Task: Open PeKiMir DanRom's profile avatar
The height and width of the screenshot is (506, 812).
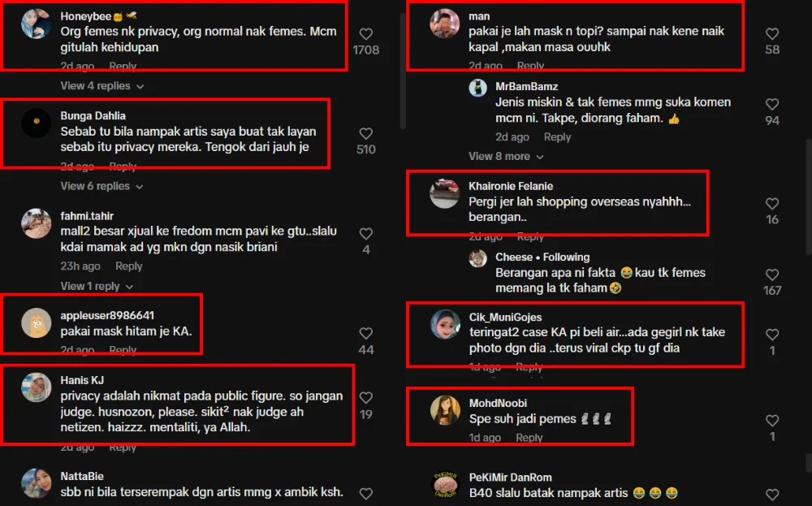Action: 445,484
